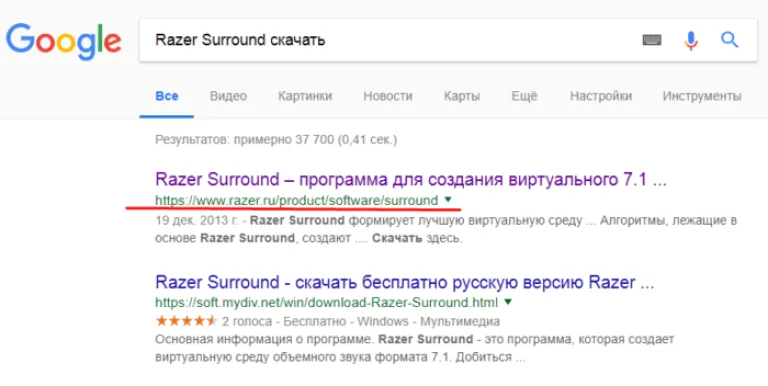Open the Новости tab
Image resolution: width=768 pixels, height=386 pixels.
point(388,96)
